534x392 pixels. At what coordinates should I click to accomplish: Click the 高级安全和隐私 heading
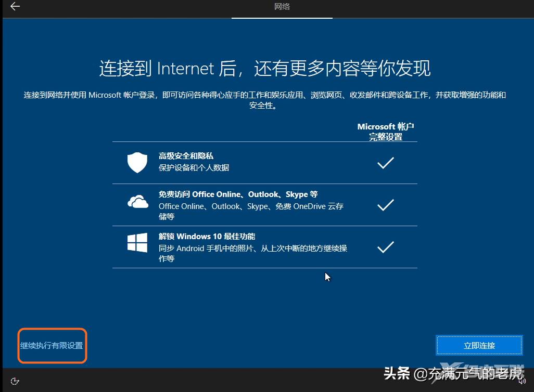186,156
